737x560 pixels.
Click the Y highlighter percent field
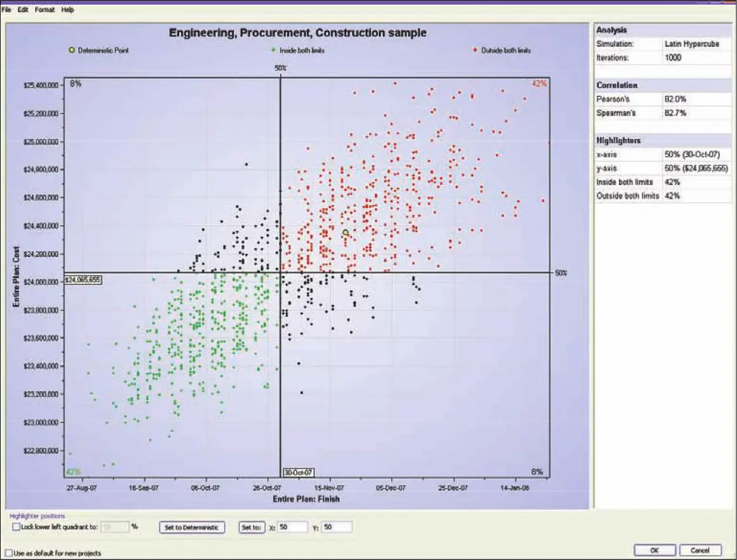point(337,527)
